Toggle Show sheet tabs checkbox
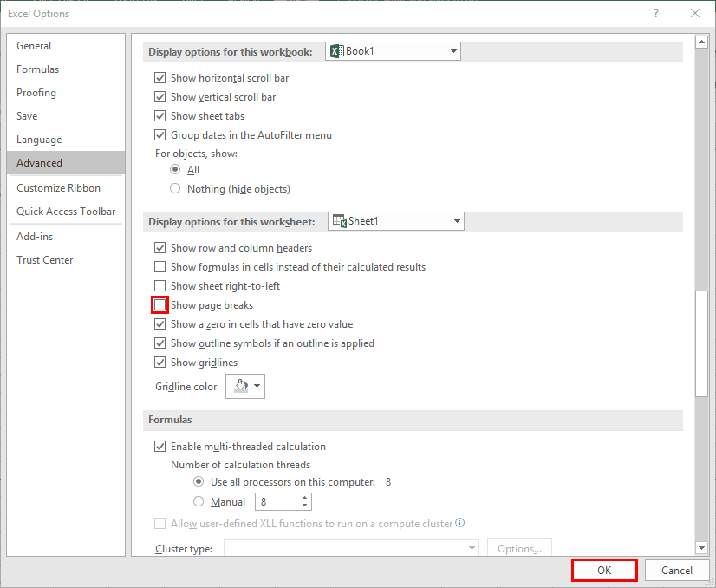The width and height of the screenshot is (716, 588). tap(159, 116)
